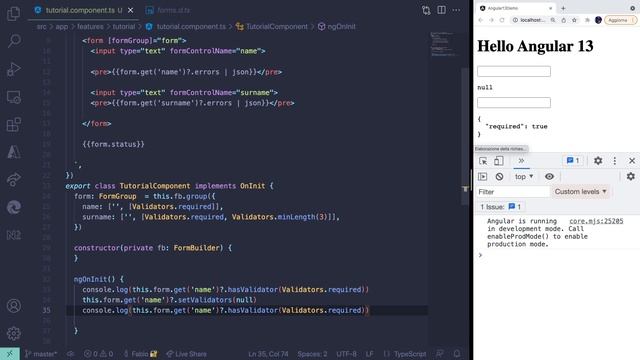640x360 pixels.
Task: Click the name input on the page
Action: pyautogui.click(x=514, y=71)
